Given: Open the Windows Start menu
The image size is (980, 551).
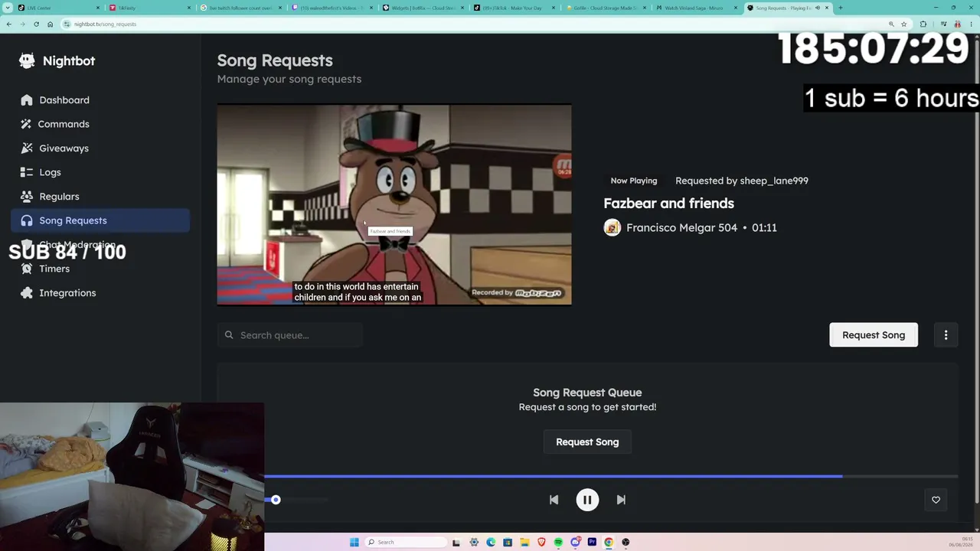Looking at the screenshot, I should point(354,542).
